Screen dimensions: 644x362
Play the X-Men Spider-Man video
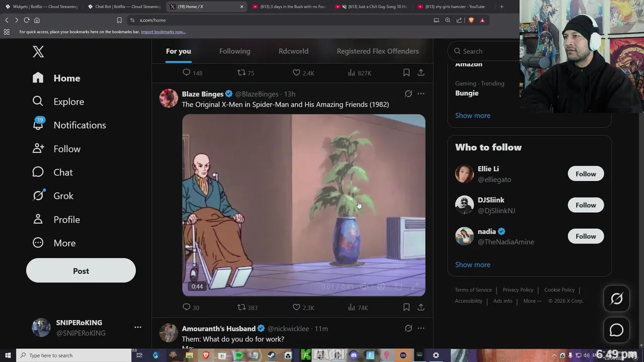click(x=303, y=205)
